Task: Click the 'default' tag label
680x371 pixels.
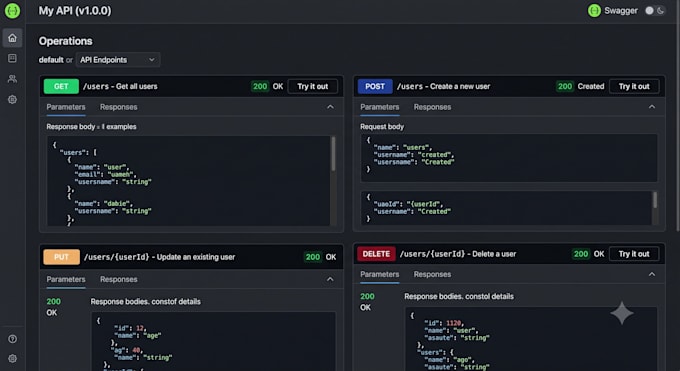Action: (x=51, y=60)
